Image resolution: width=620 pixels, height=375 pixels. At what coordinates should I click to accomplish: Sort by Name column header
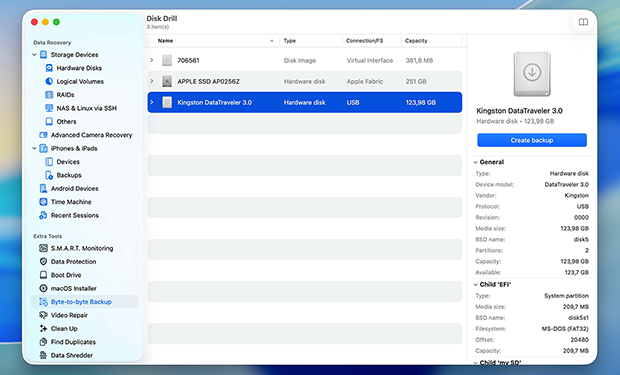click(165, 41)
